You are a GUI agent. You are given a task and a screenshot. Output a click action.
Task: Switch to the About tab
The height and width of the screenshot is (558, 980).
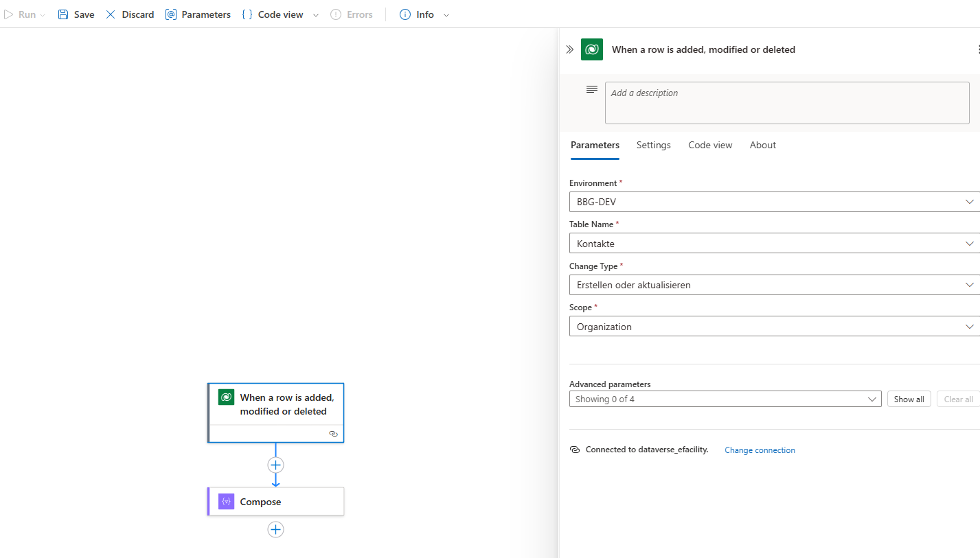(763, 145)
